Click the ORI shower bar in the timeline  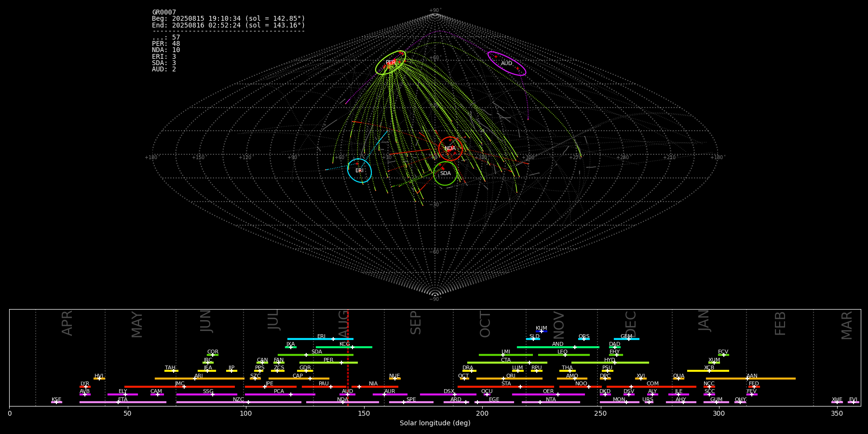tap(509, 379)
